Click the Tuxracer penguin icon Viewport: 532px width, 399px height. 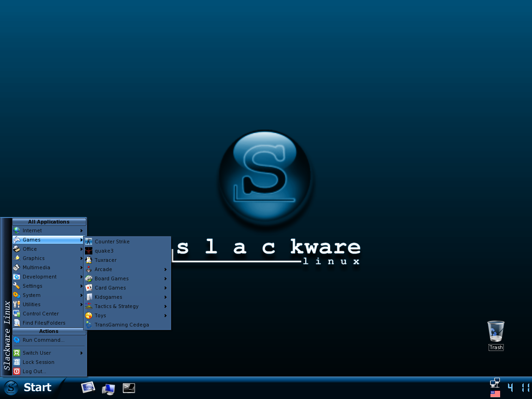point(89,260)
